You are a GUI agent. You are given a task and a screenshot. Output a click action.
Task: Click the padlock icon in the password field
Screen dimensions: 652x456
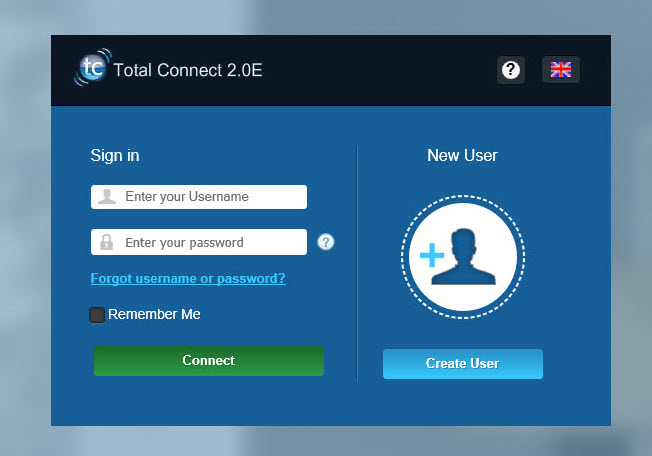tap(105, 242)
